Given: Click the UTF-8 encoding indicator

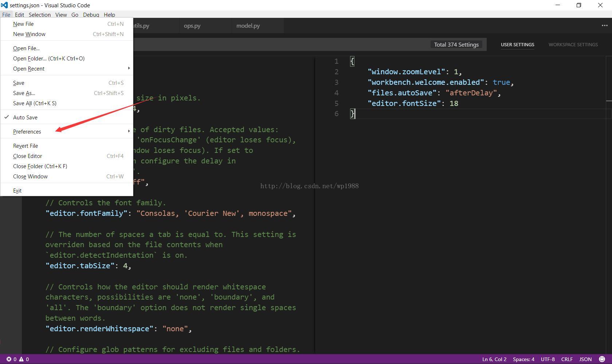Looking at the screenshot, I should [x=548, y=359].
